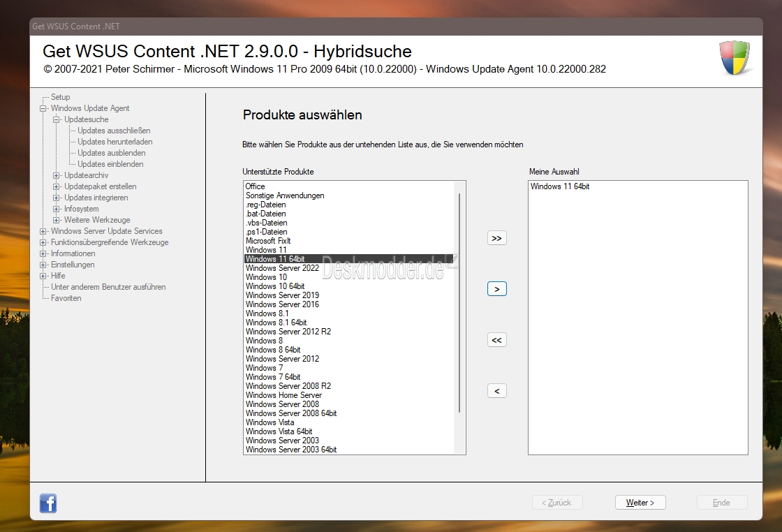Select Windows 8 64bit product

tap(349, 350)
